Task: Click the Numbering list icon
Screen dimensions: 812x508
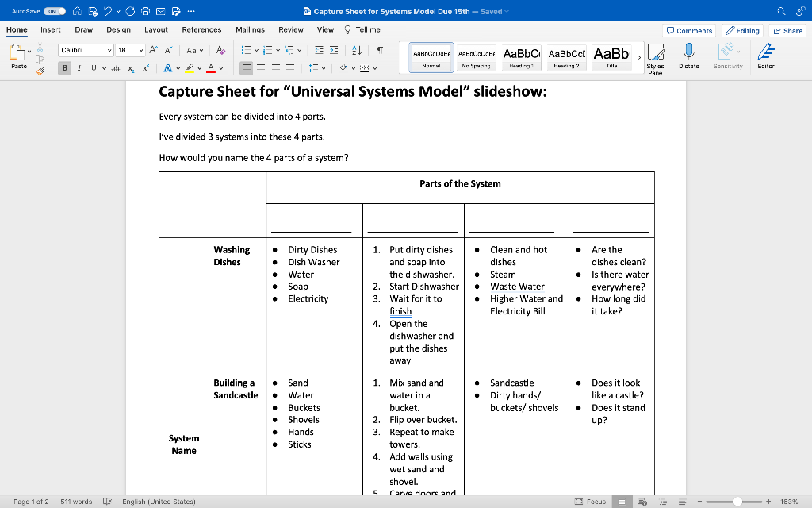Action: point(268,50)
